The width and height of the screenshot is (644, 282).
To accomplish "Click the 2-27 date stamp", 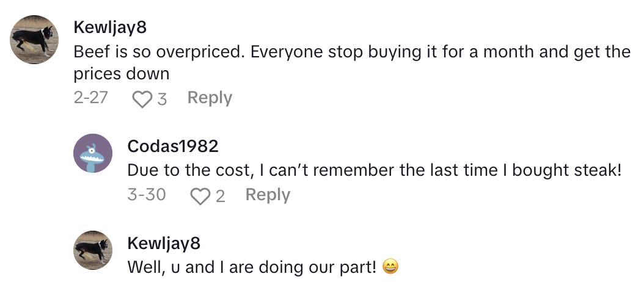I will point(90,98).
